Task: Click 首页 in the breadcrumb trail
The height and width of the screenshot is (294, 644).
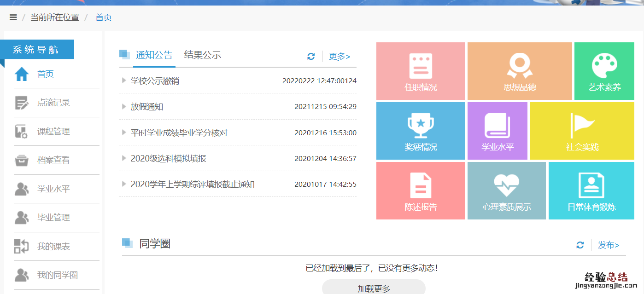Action: click(103, 17)
